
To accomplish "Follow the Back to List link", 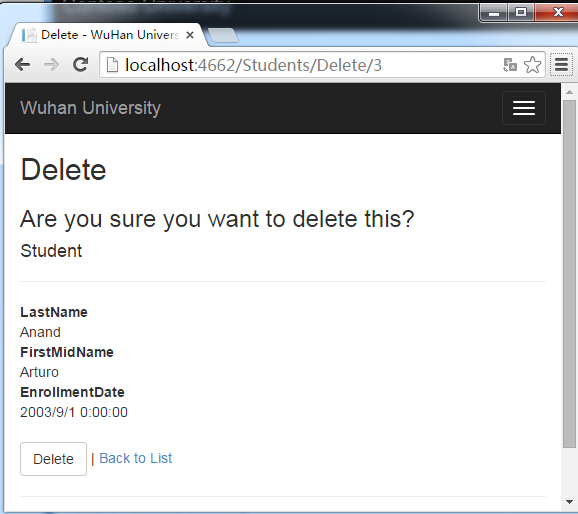I will 136,458.
